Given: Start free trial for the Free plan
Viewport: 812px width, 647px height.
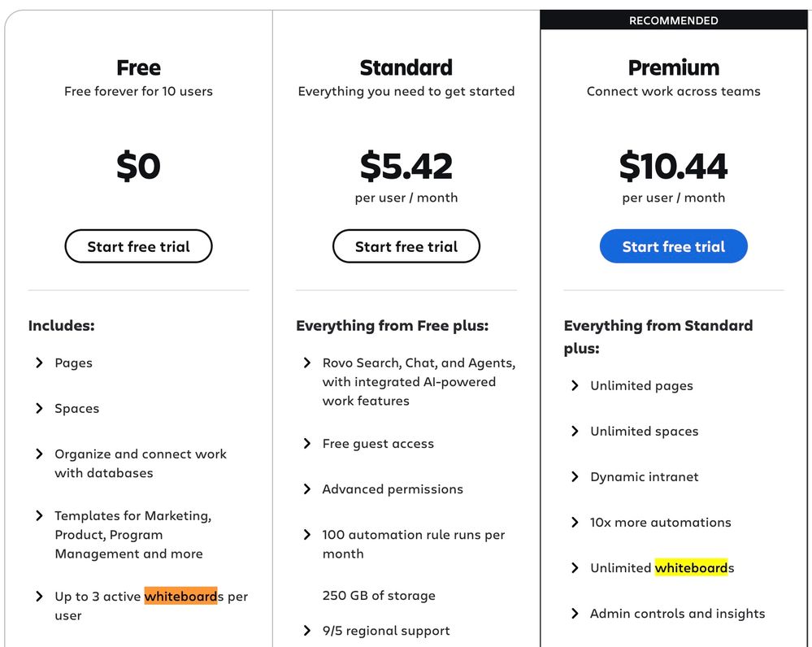Looking at the screenshot, I should [x=138, y=247].
